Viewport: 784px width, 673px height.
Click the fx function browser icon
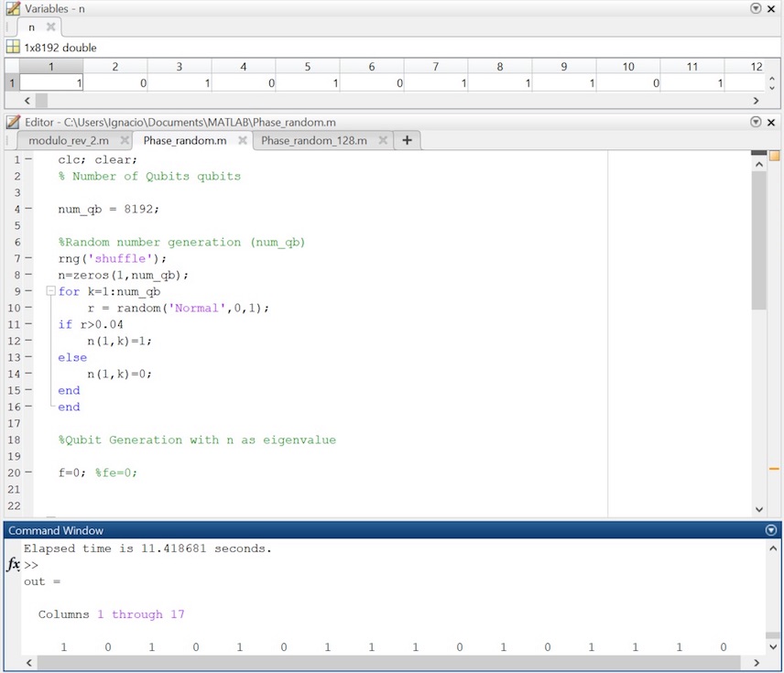point(13,565)
